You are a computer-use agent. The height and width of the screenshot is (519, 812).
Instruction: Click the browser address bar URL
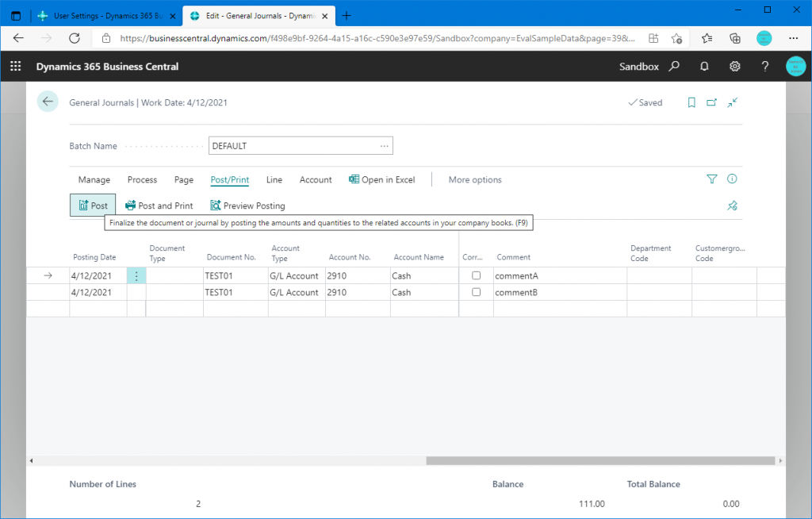coord(377,38)
